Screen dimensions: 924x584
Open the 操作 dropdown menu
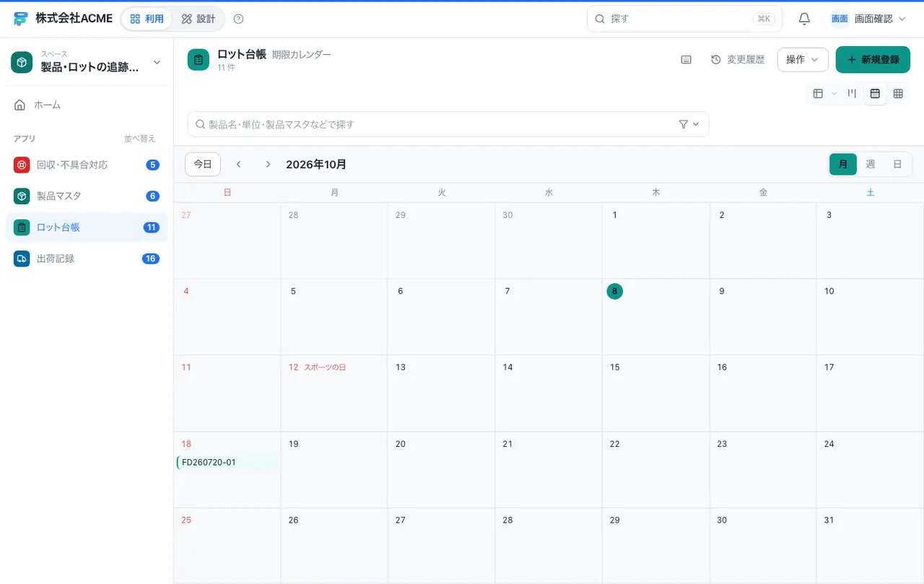[803, 60]
